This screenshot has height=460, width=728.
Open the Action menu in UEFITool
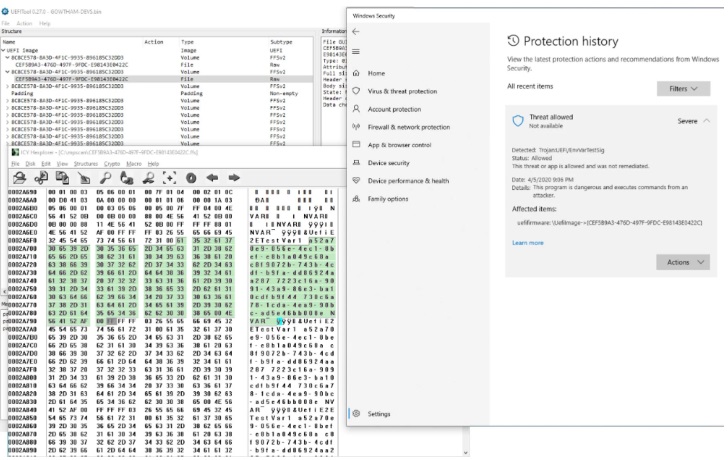coord(24,22)
